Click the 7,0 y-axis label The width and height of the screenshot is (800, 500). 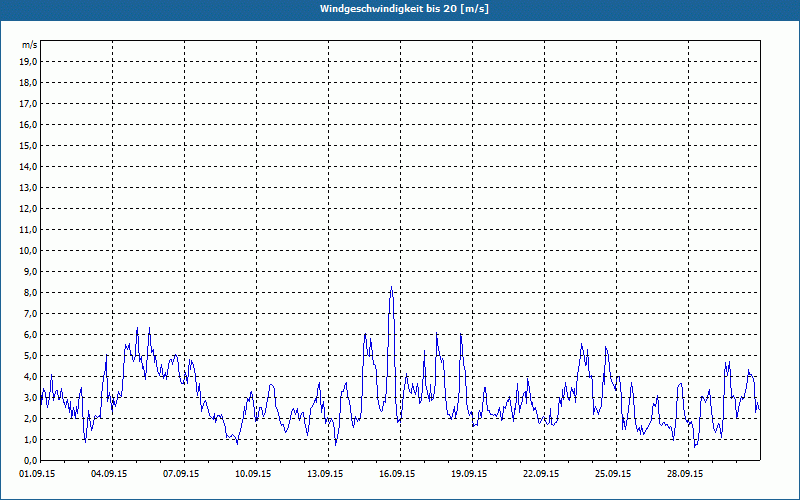(31, 313)
